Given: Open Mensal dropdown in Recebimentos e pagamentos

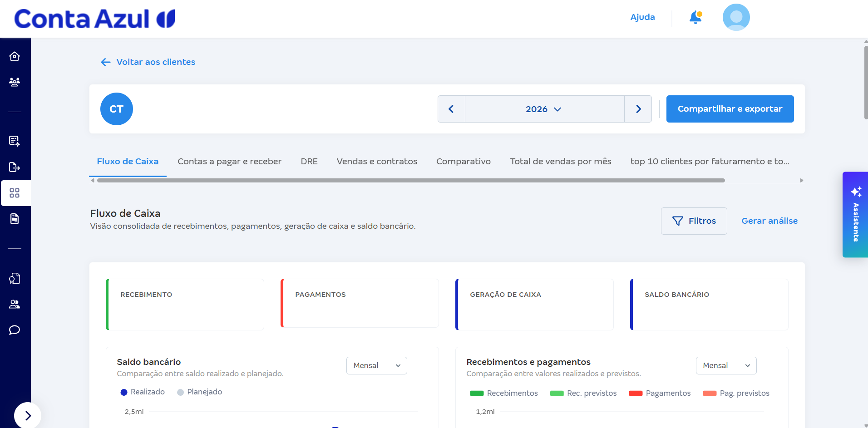Looking at the screenshot, I should [x=726, y=365].
